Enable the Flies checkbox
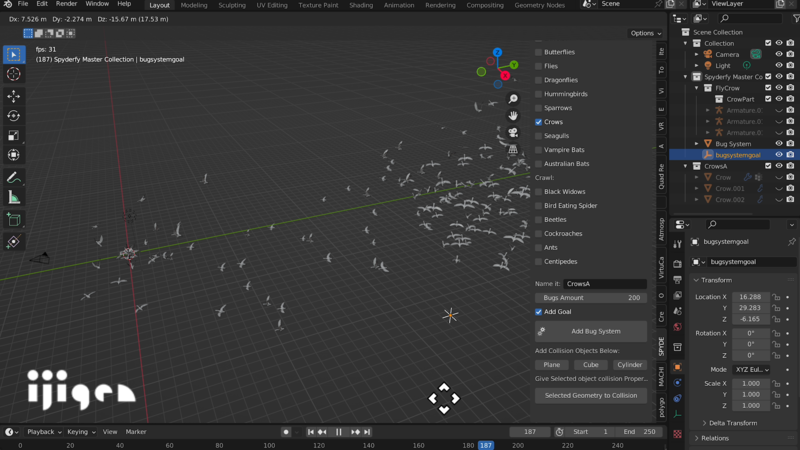This screenshot has height=450, width=800. click(x=538, y=66)
